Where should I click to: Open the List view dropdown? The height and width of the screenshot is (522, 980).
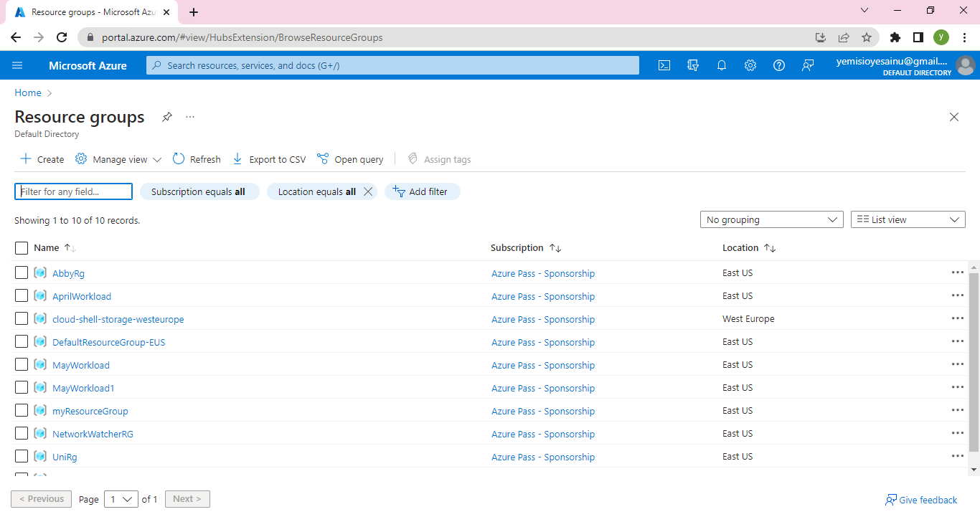(x=908, y=220)
